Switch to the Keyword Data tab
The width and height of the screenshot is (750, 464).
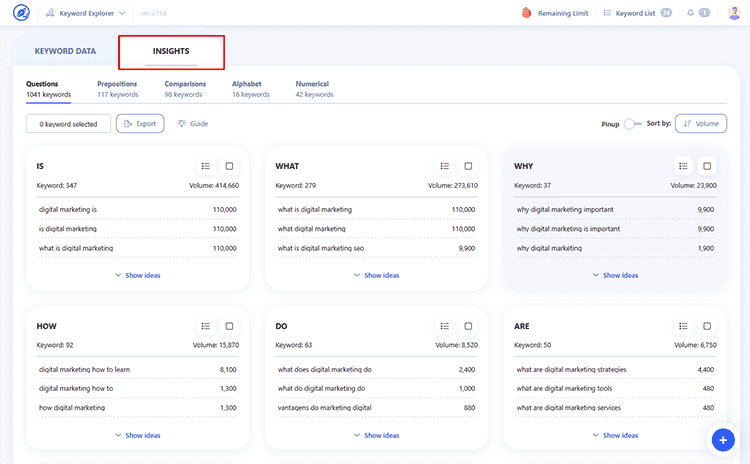[65, 51]
